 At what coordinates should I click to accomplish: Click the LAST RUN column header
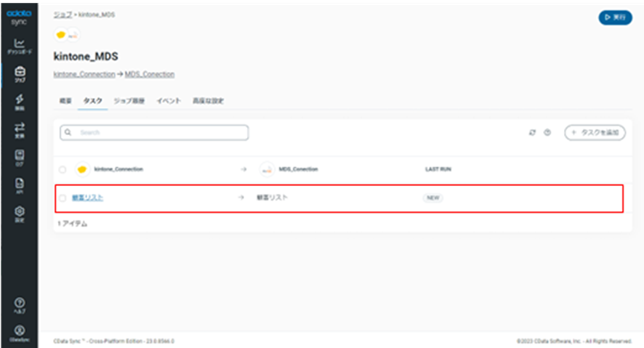(438, 169)
